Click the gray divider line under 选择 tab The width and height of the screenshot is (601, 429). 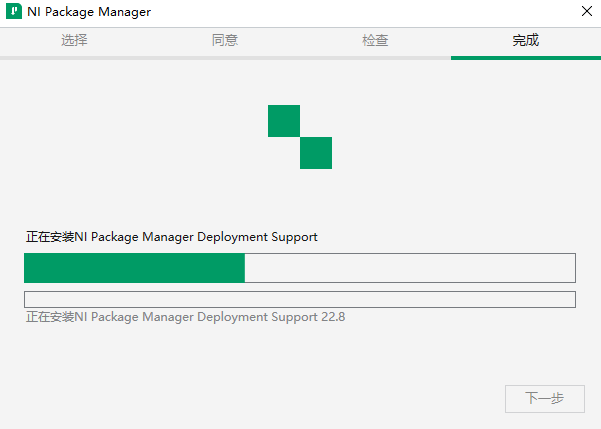pos(74,58)
